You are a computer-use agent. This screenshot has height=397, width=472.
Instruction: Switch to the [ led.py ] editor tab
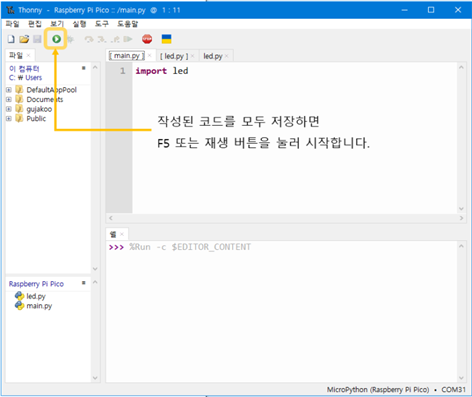coord(174,56)
